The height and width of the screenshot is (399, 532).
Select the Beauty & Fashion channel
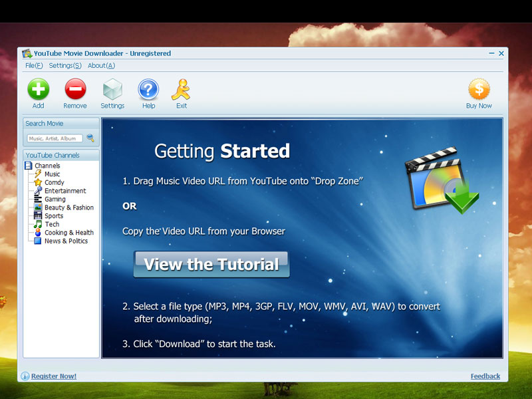click(x=69, y=207)
